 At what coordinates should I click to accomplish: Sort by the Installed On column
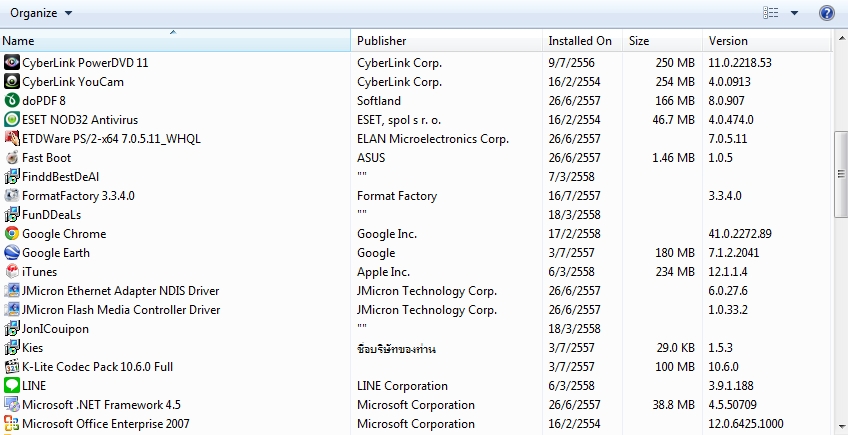tap(583, 41)
